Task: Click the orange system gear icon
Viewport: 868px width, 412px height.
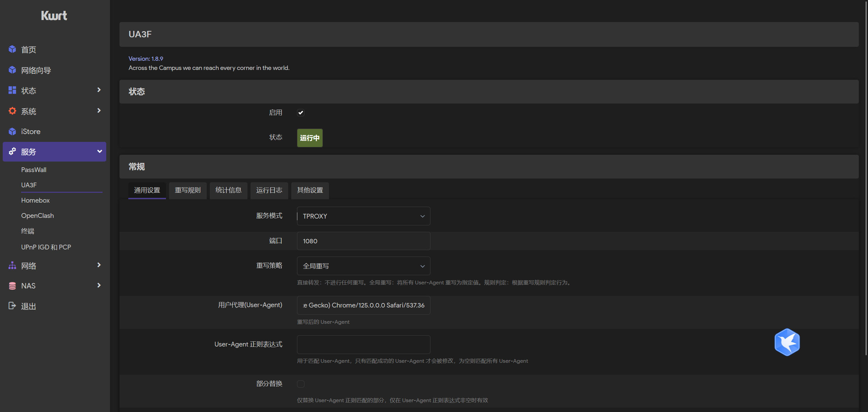Action: click(12, 111)
